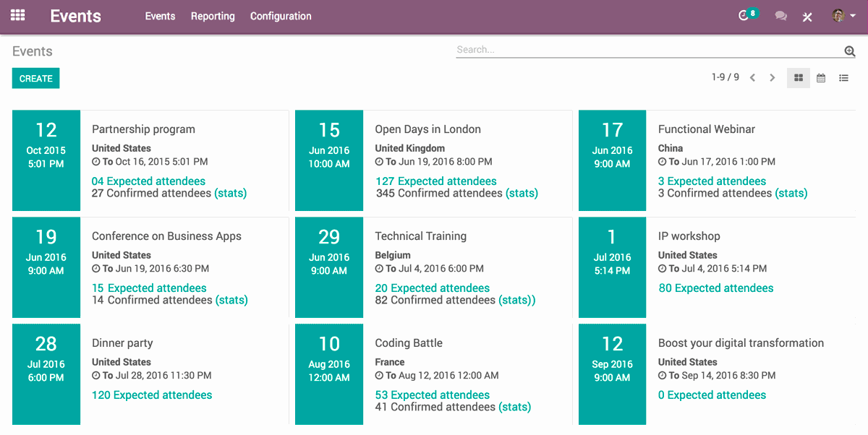868x435 pixels.
Task: Click the developer tools wrench icon
Action: 807,16
